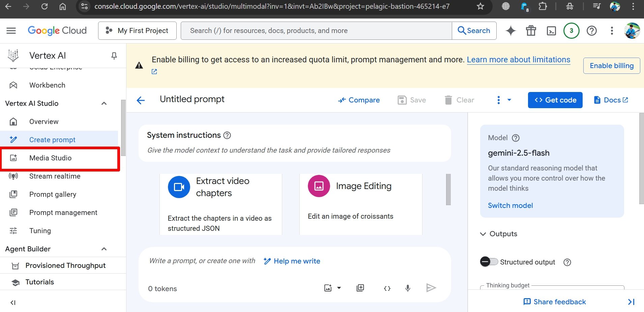This screenshot has height=312, width=644.
Task: Click the Write a prompt field
Action: coord(202,261)
